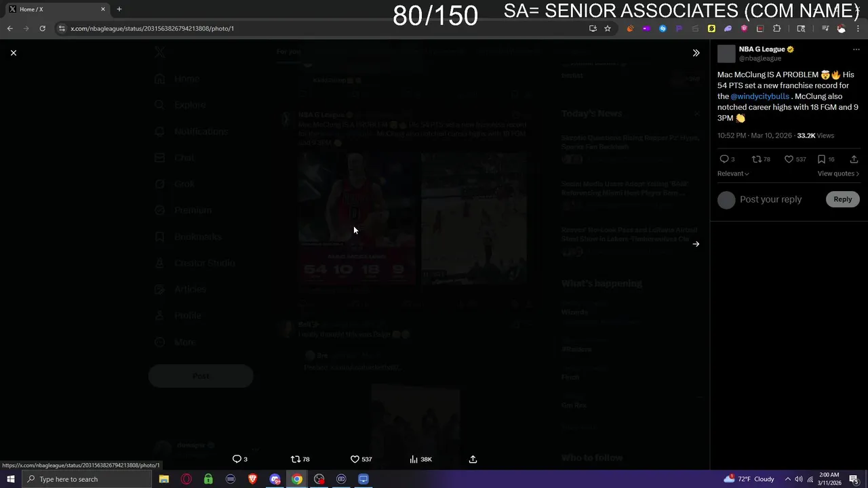
Task: Click the taskbar search box
Action: (x=87, y=479)
